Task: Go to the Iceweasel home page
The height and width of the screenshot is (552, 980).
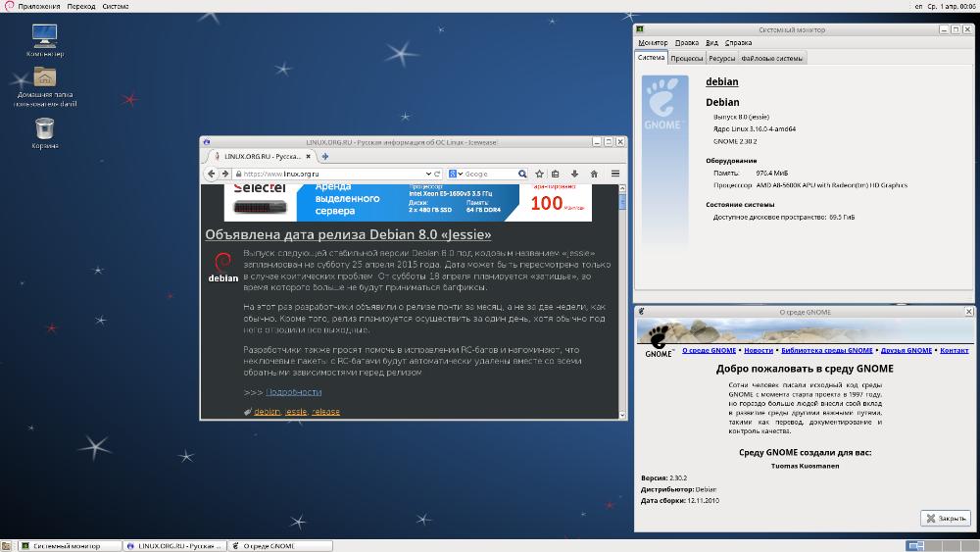Action: [x=595, y=174]
